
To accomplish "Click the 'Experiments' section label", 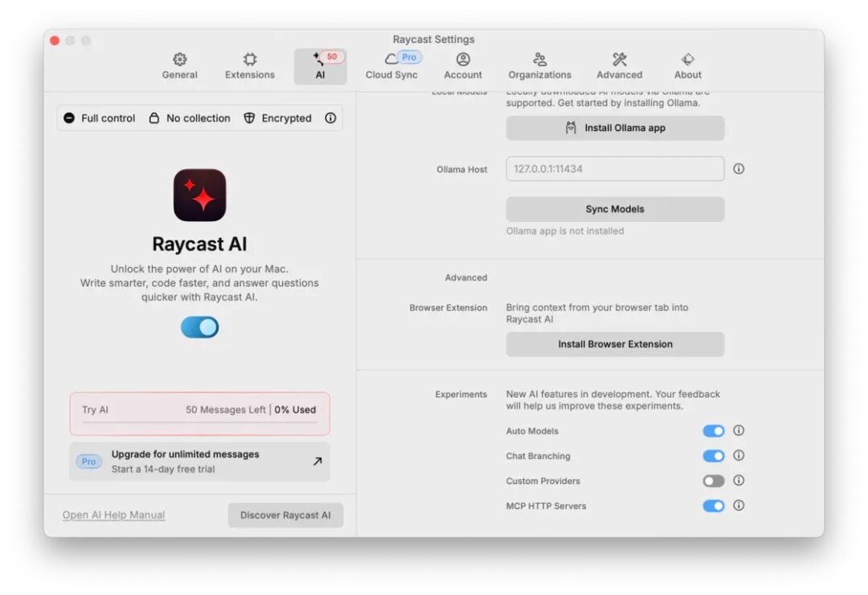I will tap(461, 395).
